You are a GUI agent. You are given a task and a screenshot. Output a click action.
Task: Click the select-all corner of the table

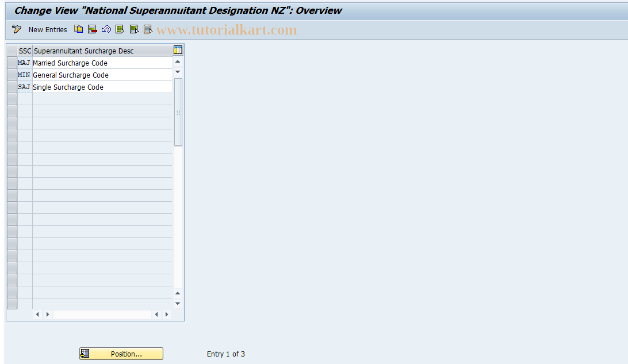tap(12, 51)
